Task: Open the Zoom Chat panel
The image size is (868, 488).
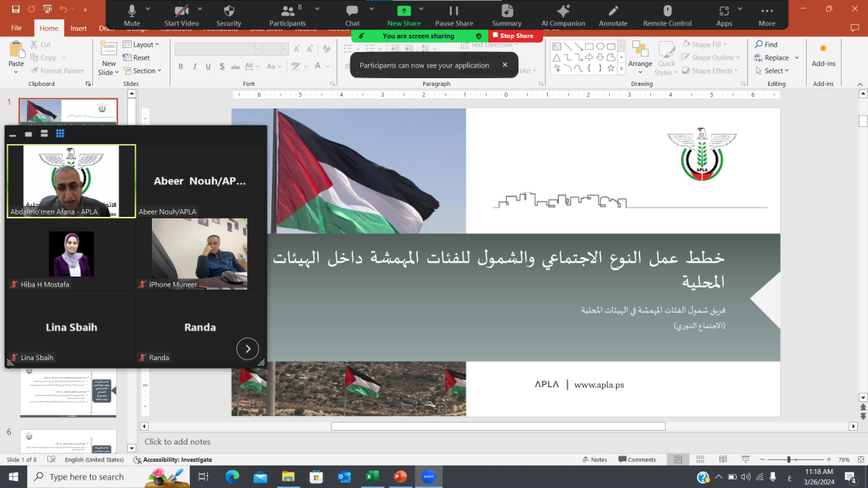Action: click(353, 11)
